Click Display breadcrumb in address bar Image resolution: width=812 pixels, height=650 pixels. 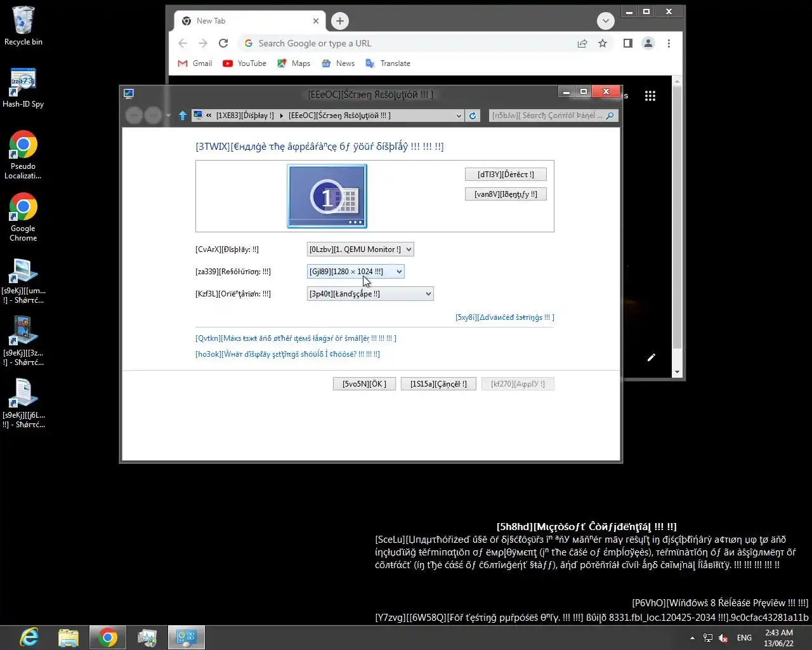(x=245, y=116)
